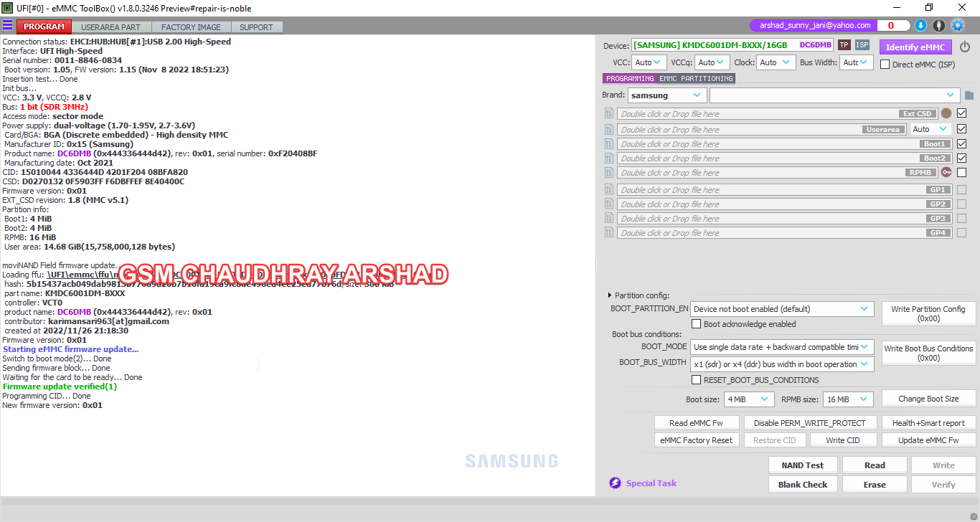The height and width of the screenshot is (522, 980).
Task: Click the key icon on RPMB row
Action: coord(946,172)
